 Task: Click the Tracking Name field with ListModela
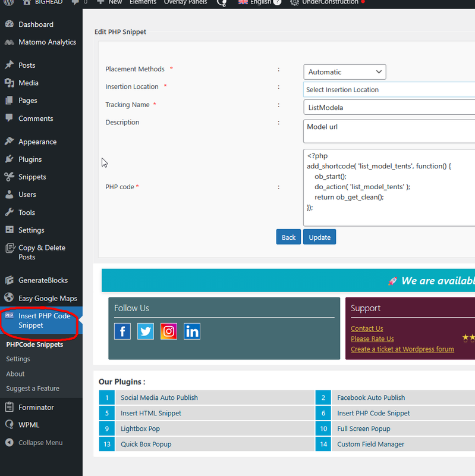click(389, 108)
